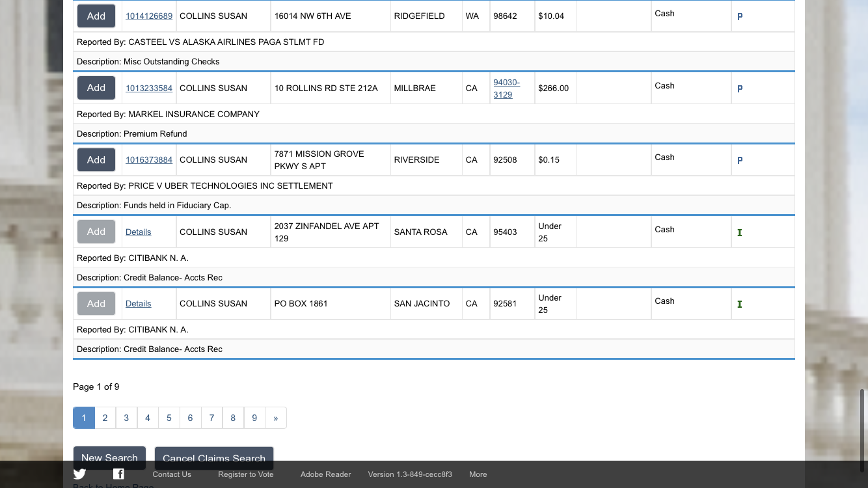
Task: Click the disabled Add button for Santa Rosa
Action: [x=96, y=232]
